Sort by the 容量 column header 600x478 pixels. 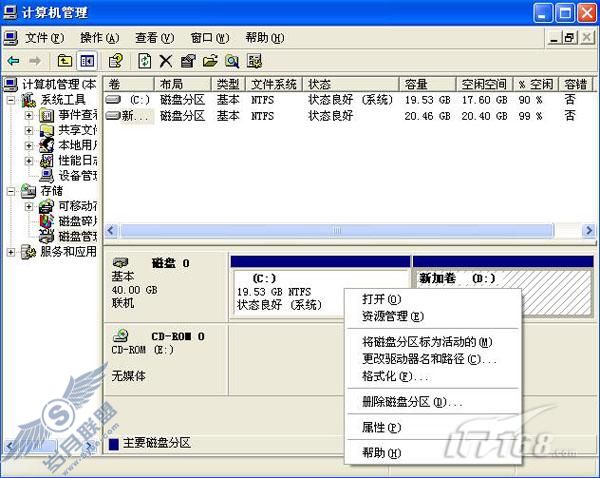pos(427,84)
